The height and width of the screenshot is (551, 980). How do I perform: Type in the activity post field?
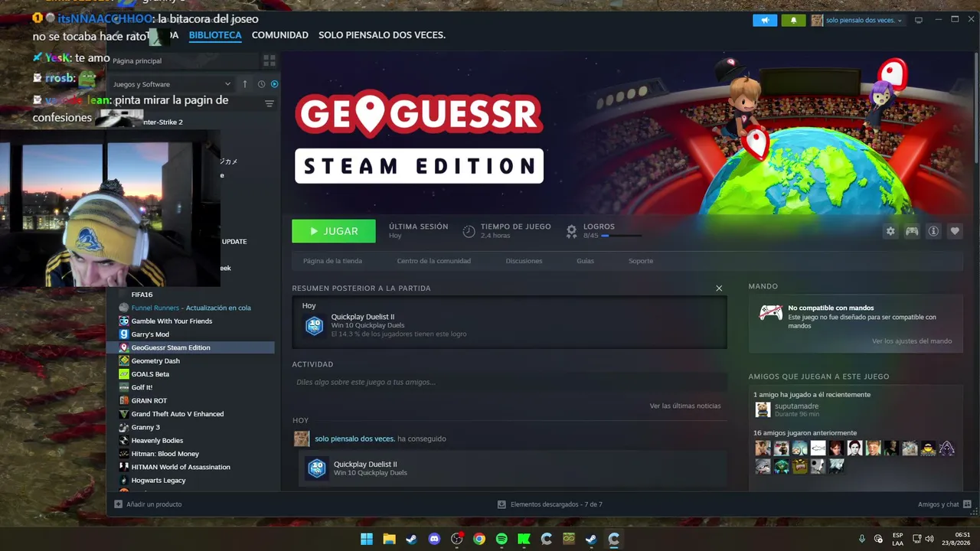(x=509, y=382)
